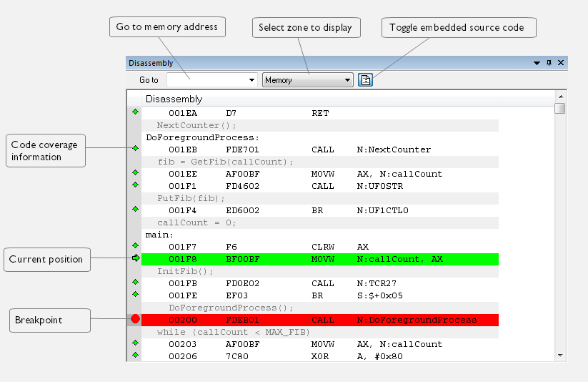Click the source line InitFib();
The width and height of the screenshot is (588, 382).
pos(185,271)
